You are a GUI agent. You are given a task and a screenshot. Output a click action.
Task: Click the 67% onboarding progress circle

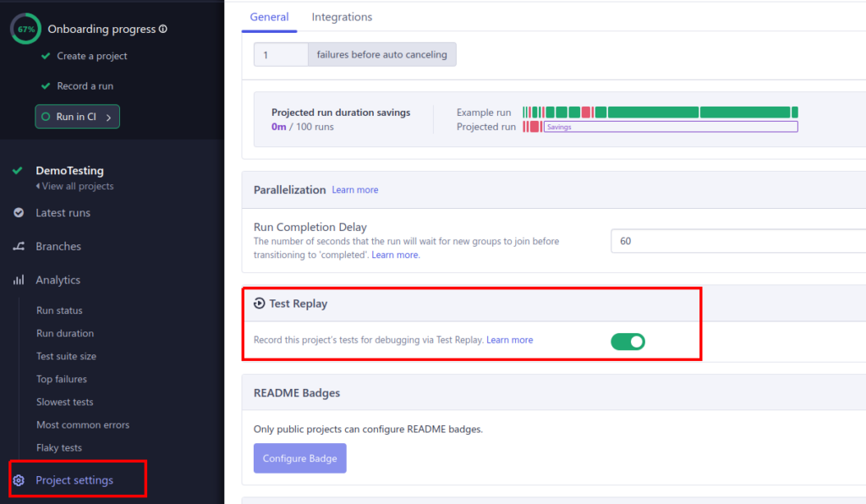click(x=25, y=29)
